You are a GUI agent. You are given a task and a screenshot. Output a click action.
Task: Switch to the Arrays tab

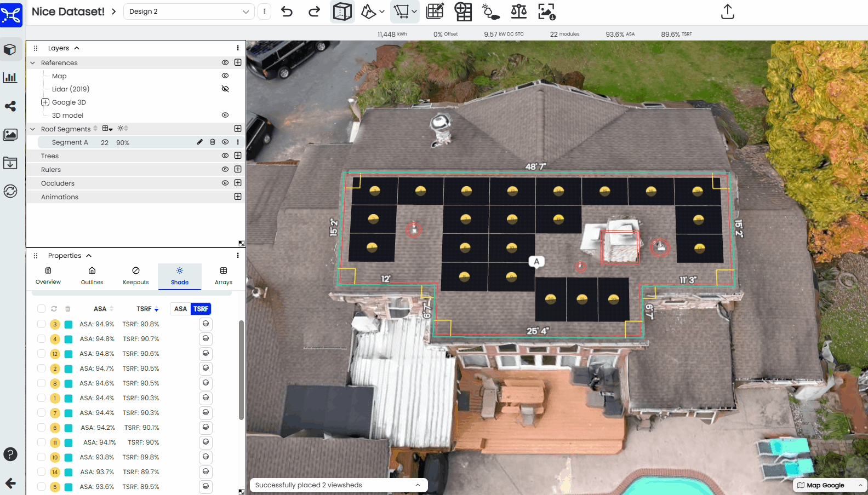tap(224, 276)
